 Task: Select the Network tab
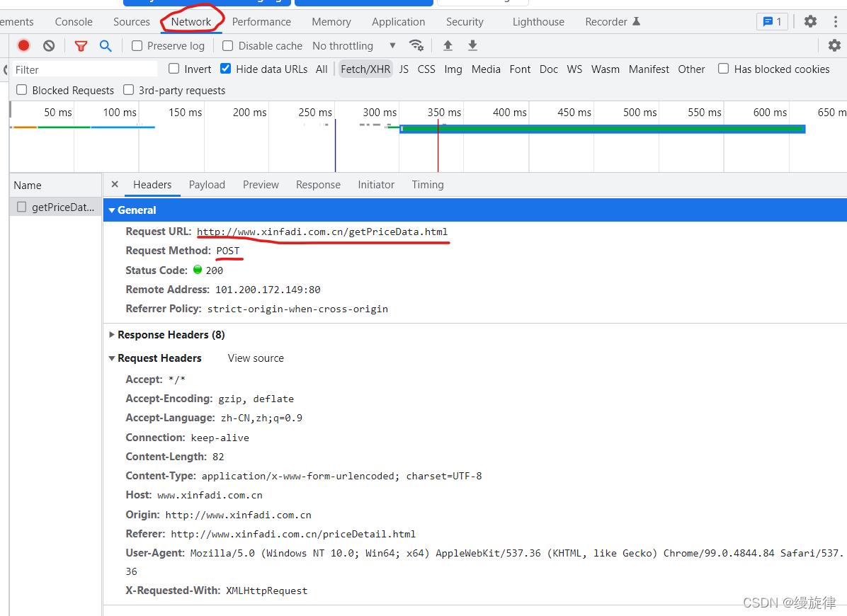191,22
